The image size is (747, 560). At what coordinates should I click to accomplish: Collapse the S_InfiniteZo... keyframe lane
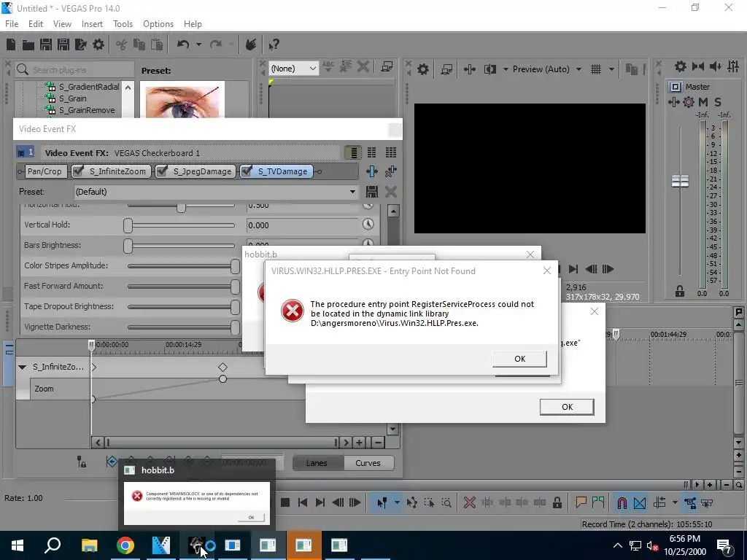[22, 367]
